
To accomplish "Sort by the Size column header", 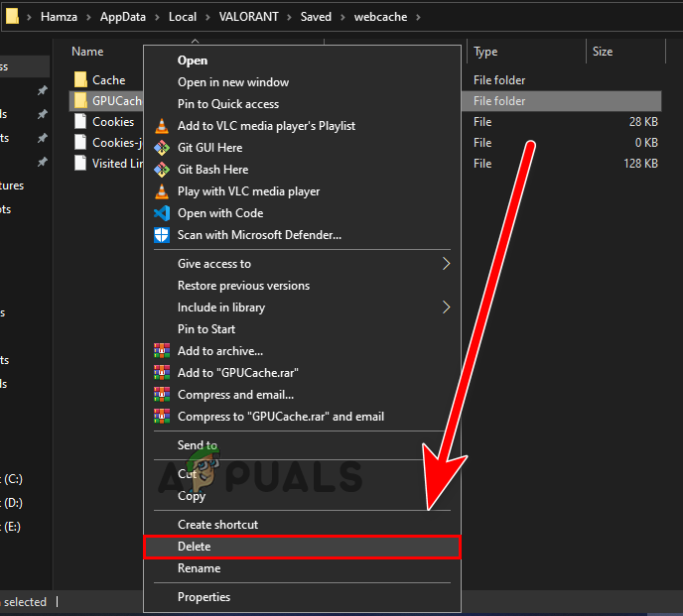I will click(603, 52).
